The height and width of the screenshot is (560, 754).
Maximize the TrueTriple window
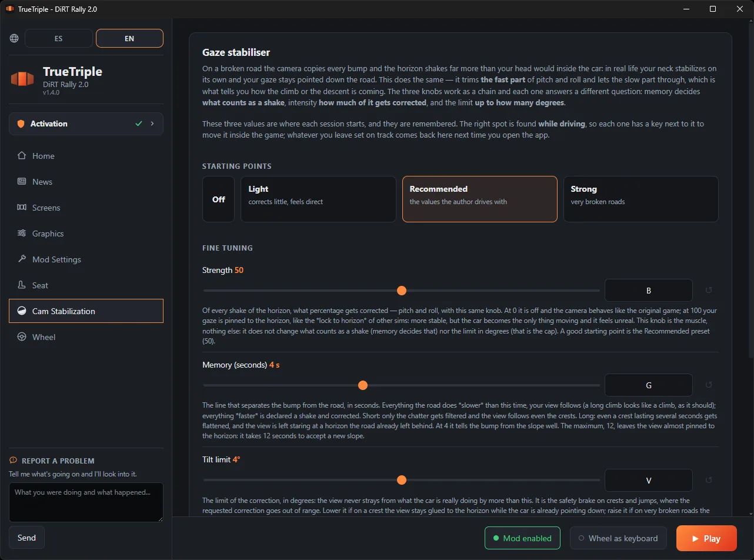click(713, 9)
